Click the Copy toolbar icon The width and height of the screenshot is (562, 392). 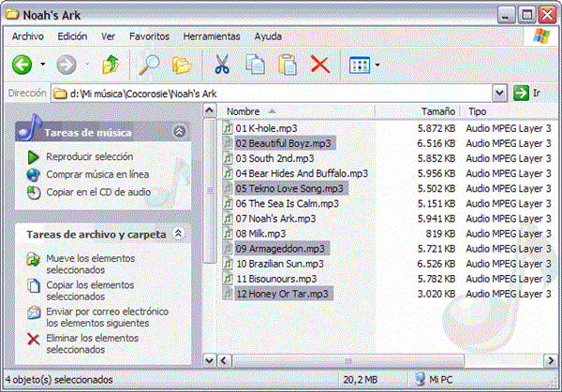point(255,65)
